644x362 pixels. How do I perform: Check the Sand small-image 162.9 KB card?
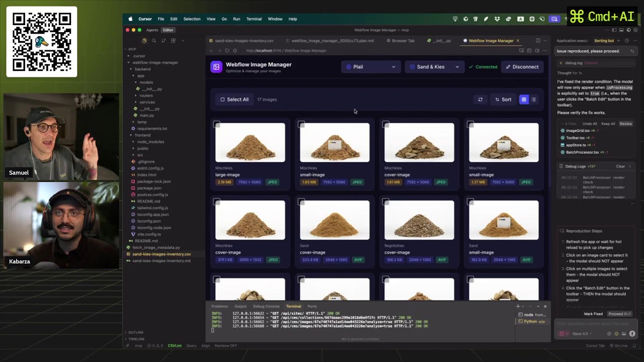(x=470, y=202)
